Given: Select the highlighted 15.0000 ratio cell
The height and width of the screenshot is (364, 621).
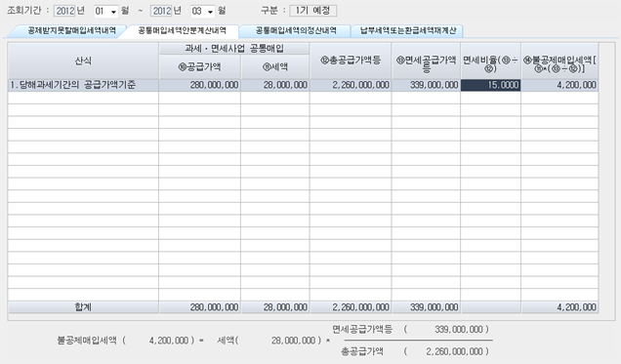Looking at the screenshot, I should [x=491, y=85].
